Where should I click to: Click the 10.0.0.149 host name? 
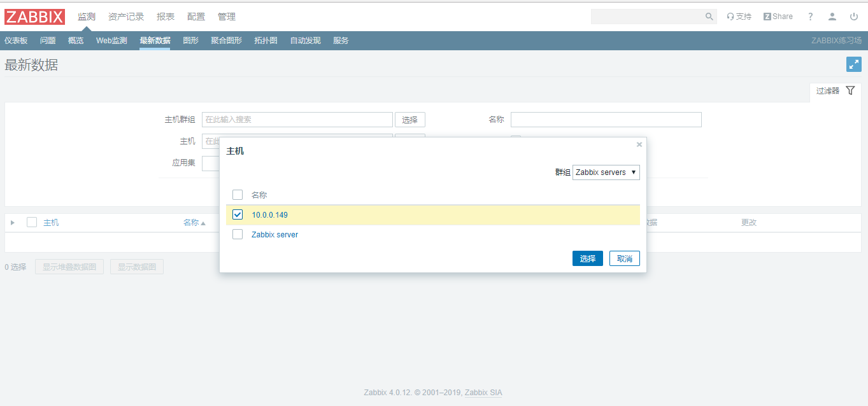(x=269, y=215)
